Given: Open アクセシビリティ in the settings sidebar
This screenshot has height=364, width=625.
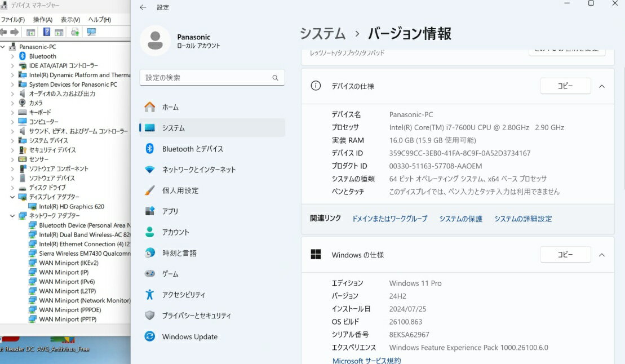Looking at the screenshot, I should [183, 295].
